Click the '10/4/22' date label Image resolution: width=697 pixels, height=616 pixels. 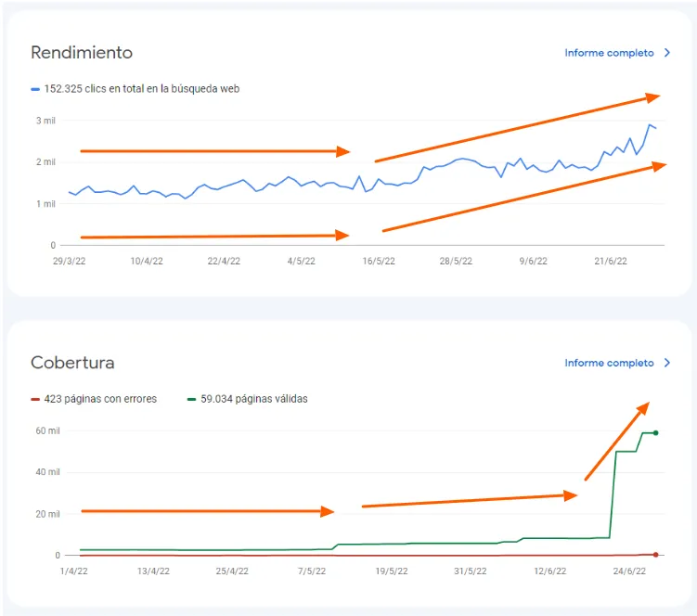(147, 262)
